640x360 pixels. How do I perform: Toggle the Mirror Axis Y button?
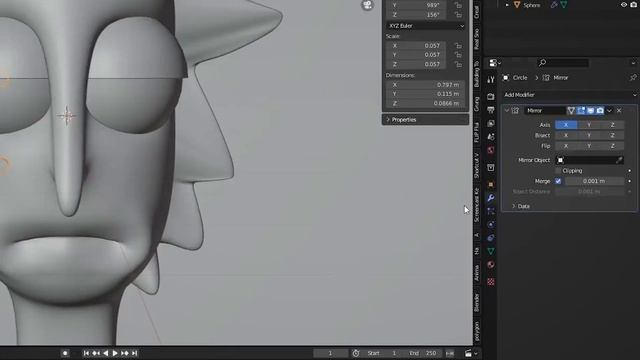(x=589, y=124)
